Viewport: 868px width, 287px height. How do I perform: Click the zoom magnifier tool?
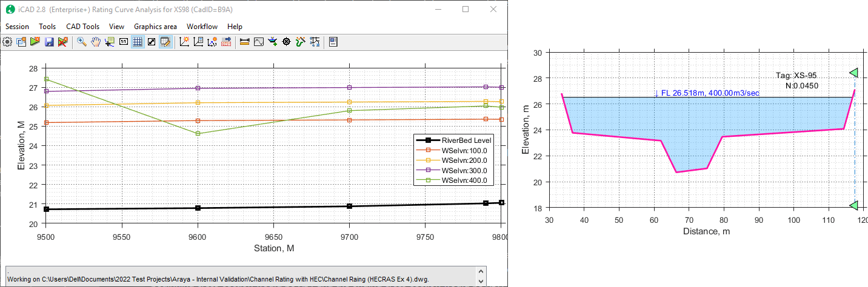coord(81,42)
